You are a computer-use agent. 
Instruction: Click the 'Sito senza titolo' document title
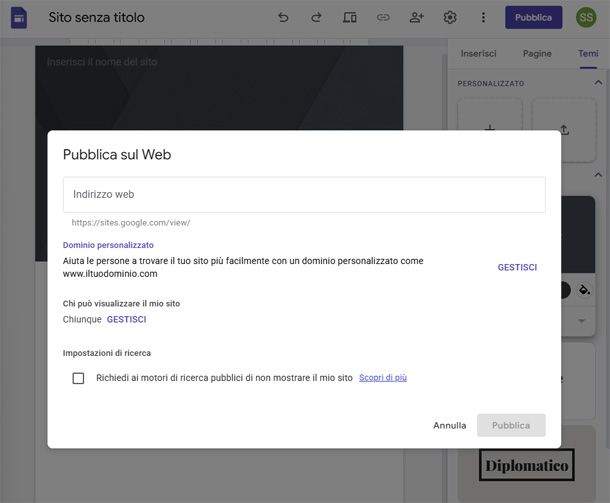tap(96, 18)
